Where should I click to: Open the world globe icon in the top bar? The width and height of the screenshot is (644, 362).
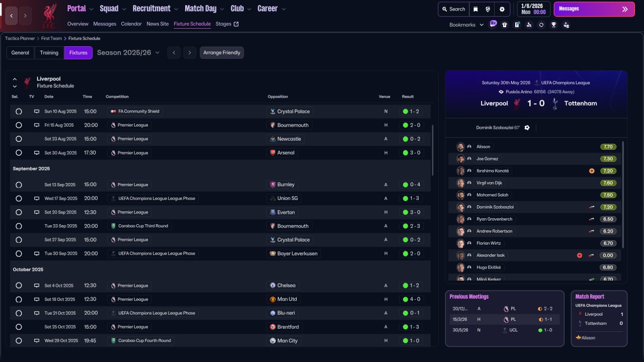click(x=488, y=9)
